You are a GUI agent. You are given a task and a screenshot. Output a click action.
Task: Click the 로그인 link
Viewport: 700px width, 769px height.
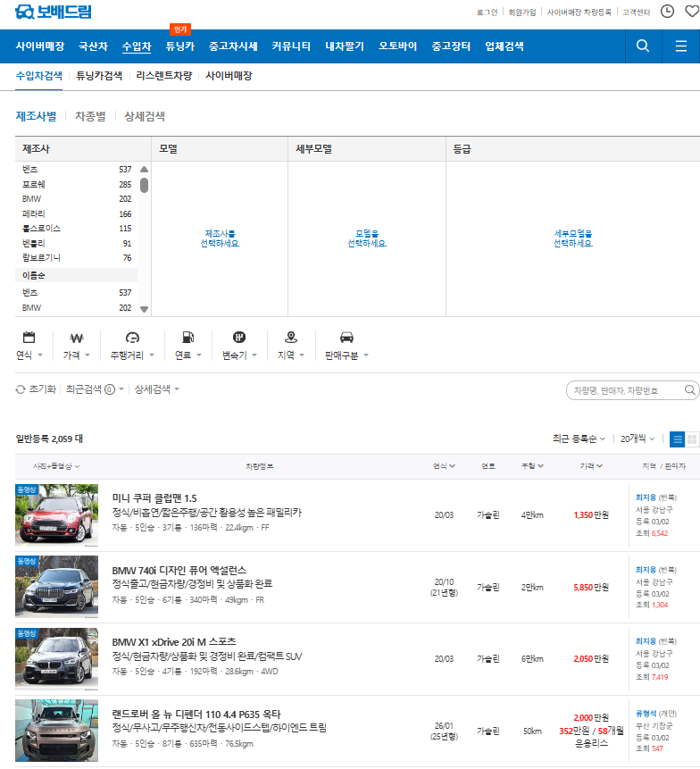click(x=487, y=13)
